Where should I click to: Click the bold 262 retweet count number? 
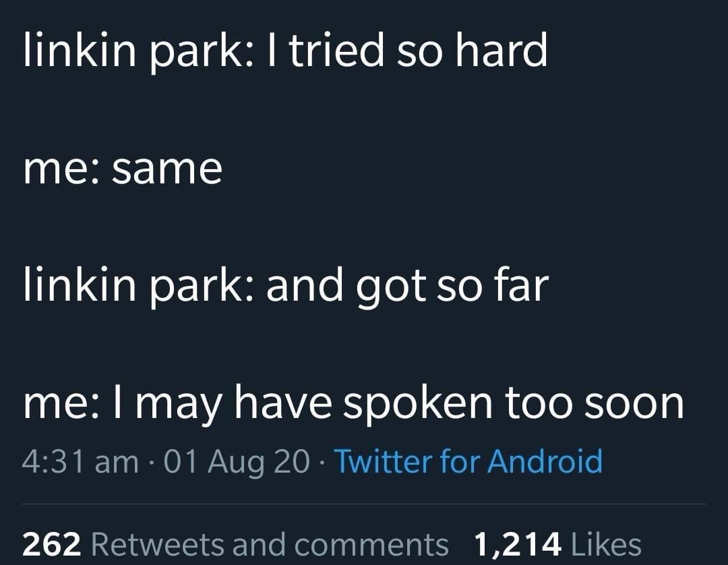pyautogui.click(x=51, y=544)
